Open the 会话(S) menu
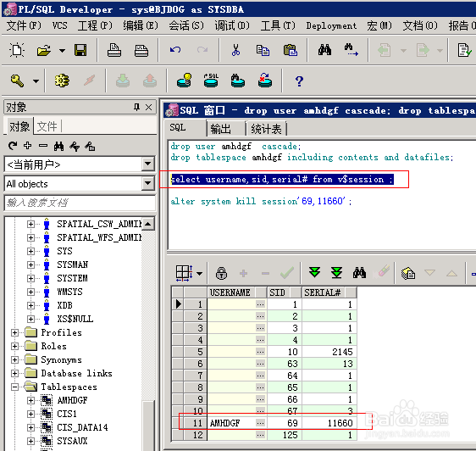 (x=186, y=25)
